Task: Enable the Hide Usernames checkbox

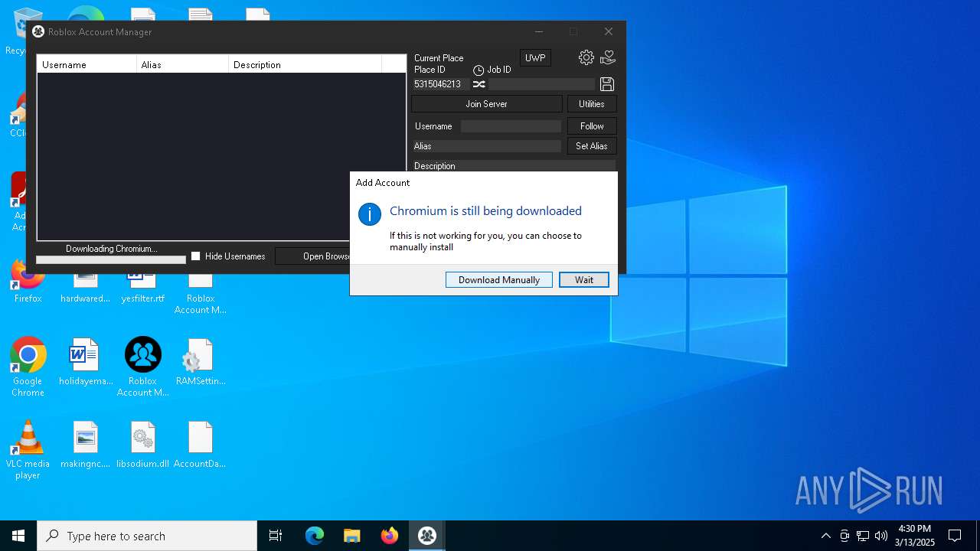Action: (196, 256)
